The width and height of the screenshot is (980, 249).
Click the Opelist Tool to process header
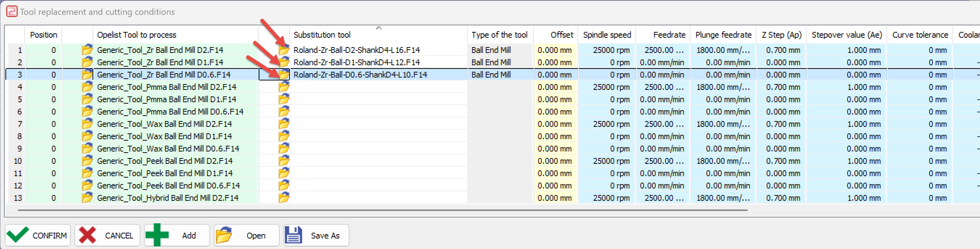point(176,34)
